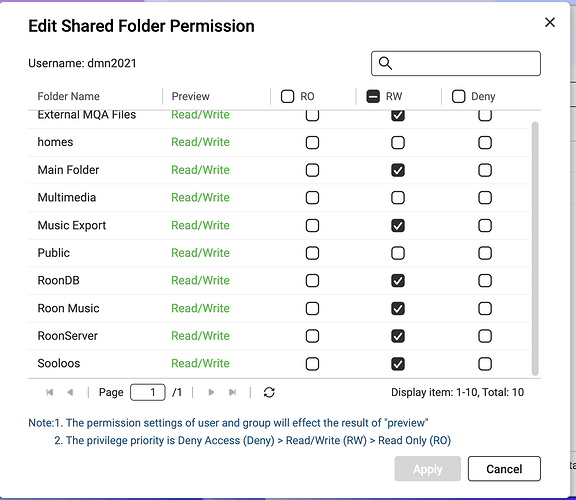The height and width of the screenshot is (500, 576).
Task: Uncheck RW for External MQA Files
Action: click(x=398, y=115)
